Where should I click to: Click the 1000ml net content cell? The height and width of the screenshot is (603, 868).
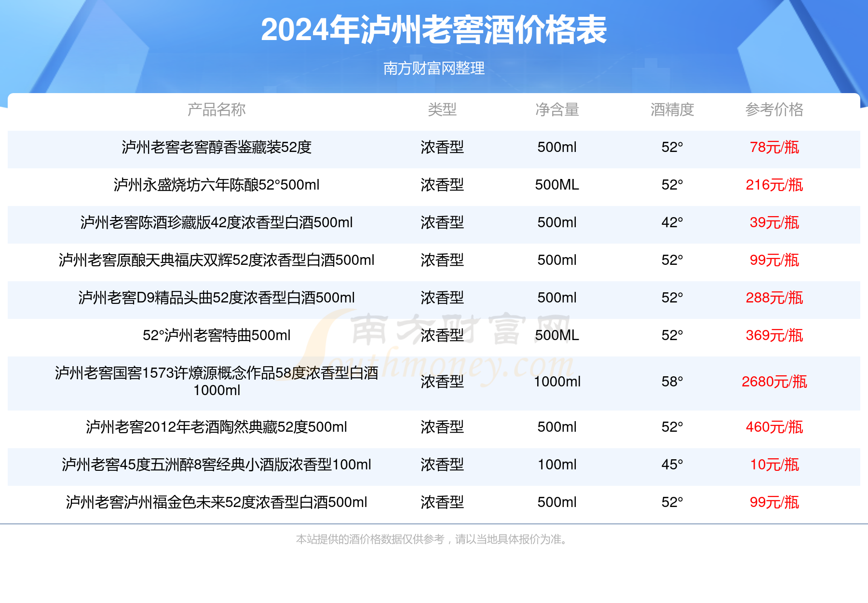tap(557, 382)
